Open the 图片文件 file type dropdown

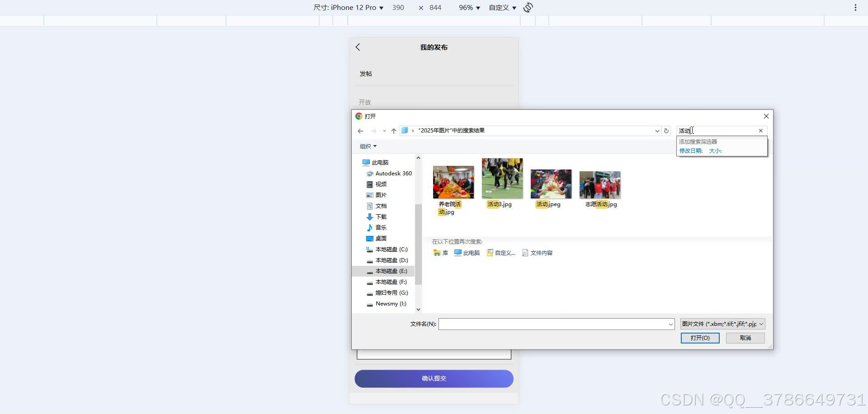(722, 324)
